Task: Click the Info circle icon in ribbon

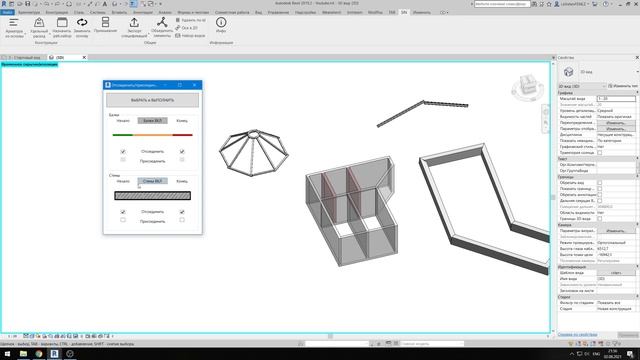Action: point(221,22)
